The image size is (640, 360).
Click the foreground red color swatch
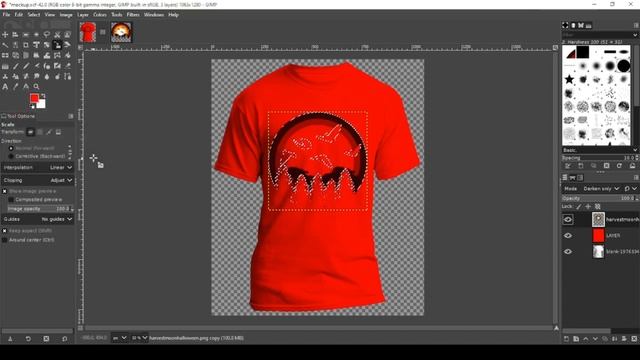click(34, 98)
